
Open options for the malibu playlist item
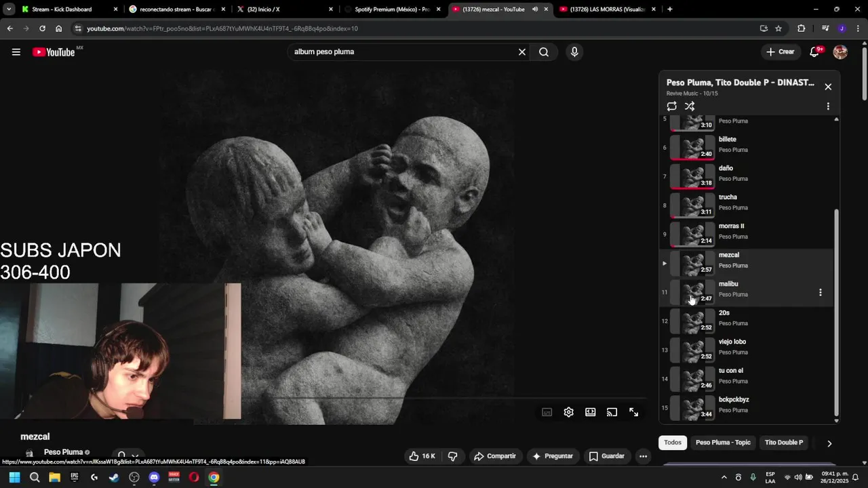click(821, 293)
